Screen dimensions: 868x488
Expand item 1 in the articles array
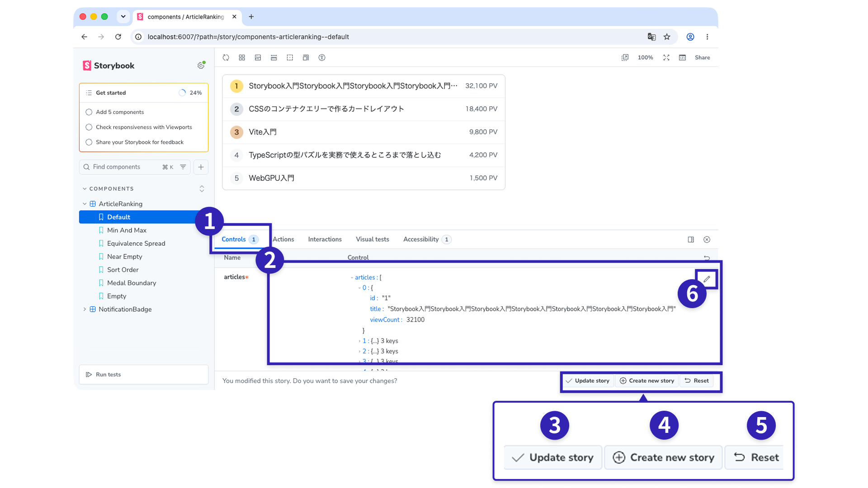[x=359, y=341]
